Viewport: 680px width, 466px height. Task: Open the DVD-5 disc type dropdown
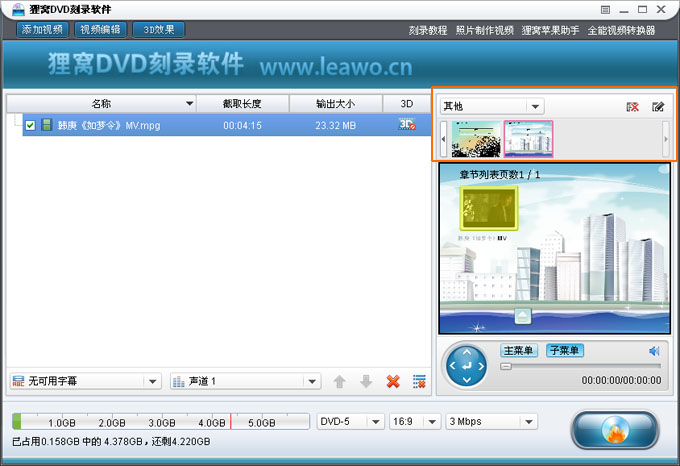tap(350, 421)
